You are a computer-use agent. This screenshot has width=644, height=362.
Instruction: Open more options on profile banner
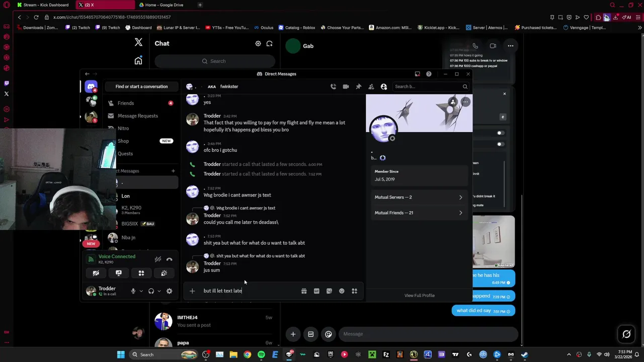click(465, 102)
